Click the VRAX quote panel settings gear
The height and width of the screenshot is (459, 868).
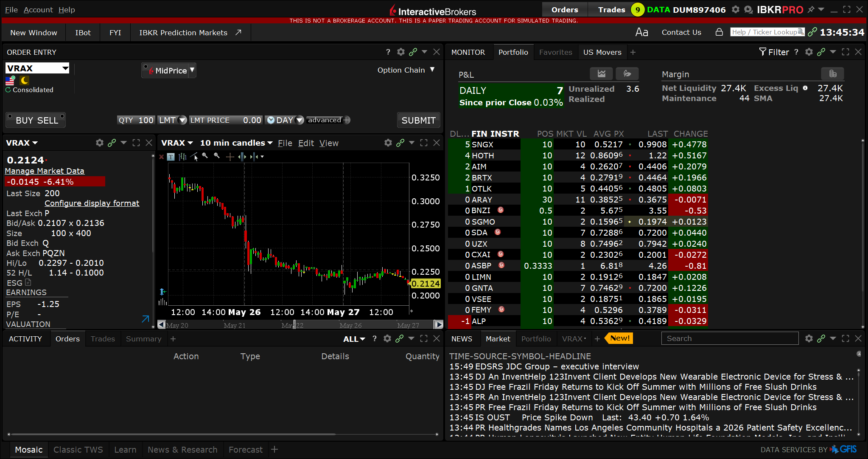point(99,143)
